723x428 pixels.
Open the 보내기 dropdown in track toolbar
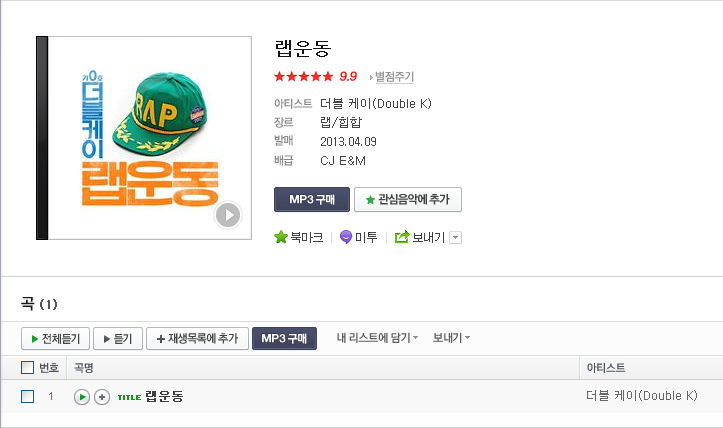pos(451,338)
